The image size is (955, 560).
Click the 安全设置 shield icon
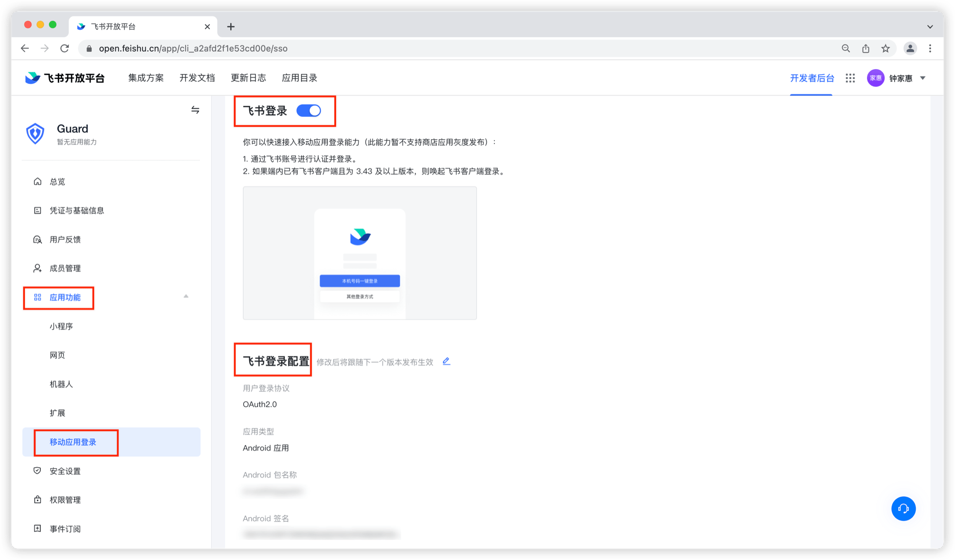37,470
